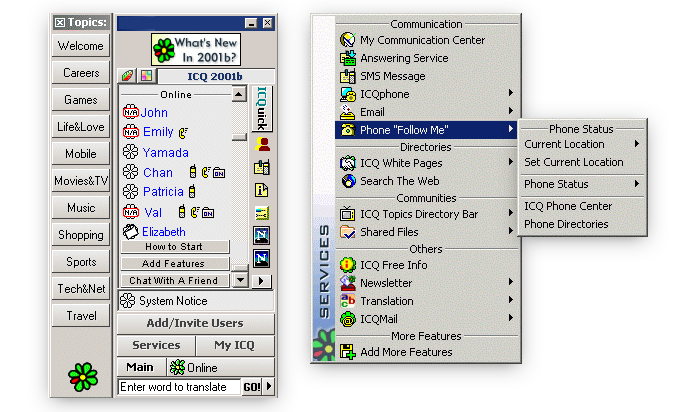Click the ON badge icon beside Chan
Viewport: 696px width, 412px height.
point(219,173)
